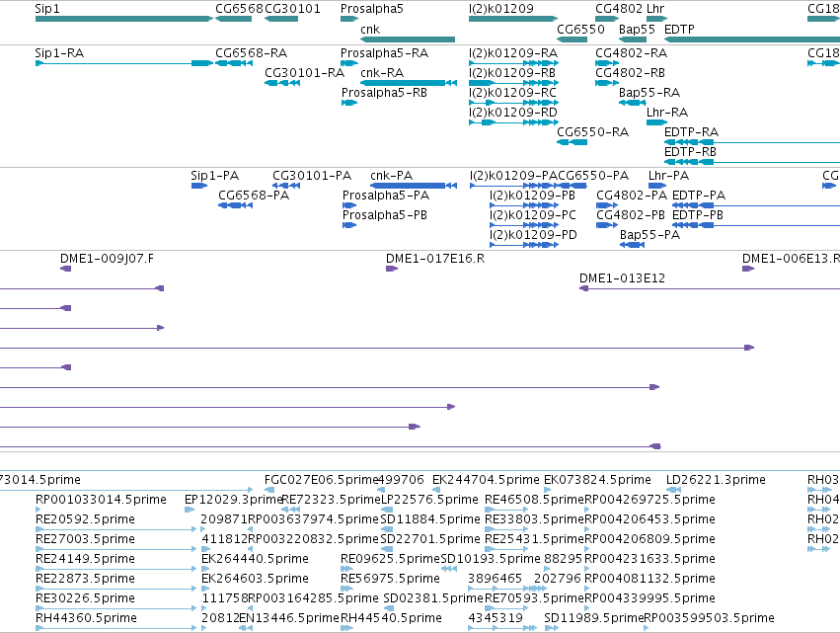Screen dimensions: 840x633
Task: Click the l(2)k01209 gene label
Action: point(500,9)
